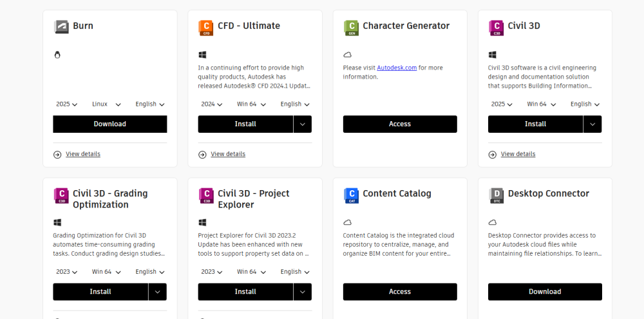Click the CFD - Ultimate product icon

206,28
